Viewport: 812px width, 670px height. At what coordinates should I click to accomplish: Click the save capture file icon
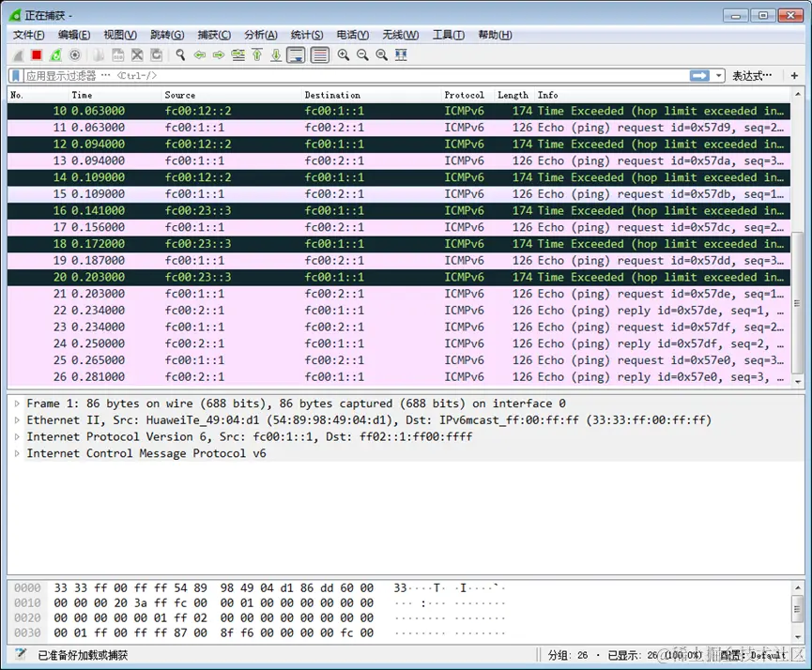tap(118, 54)
